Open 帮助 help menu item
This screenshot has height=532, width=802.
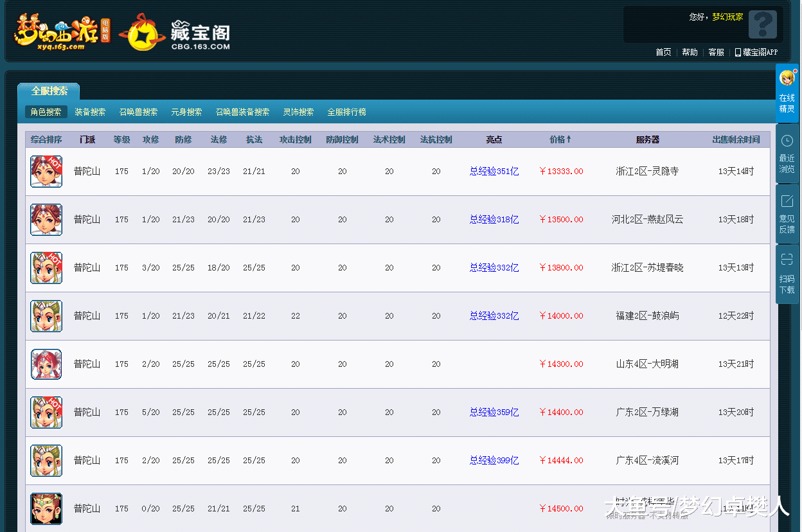coord(689,52)
